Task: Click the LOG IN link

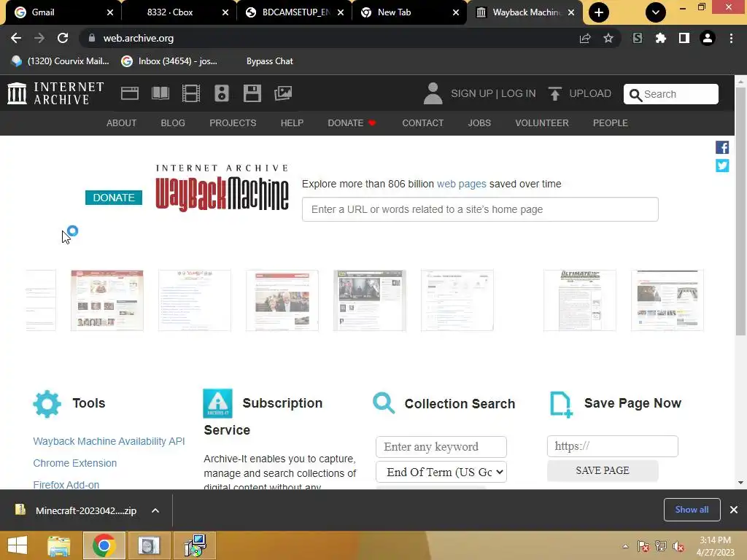Action: click(x=519, y=93)
